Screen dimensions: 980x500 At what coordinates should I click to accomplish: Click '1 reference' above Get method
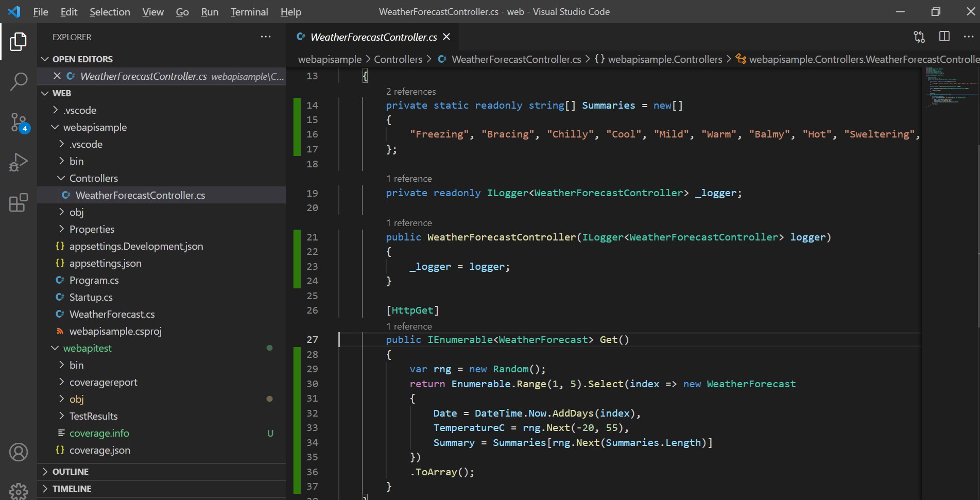(x=409, y=326)
